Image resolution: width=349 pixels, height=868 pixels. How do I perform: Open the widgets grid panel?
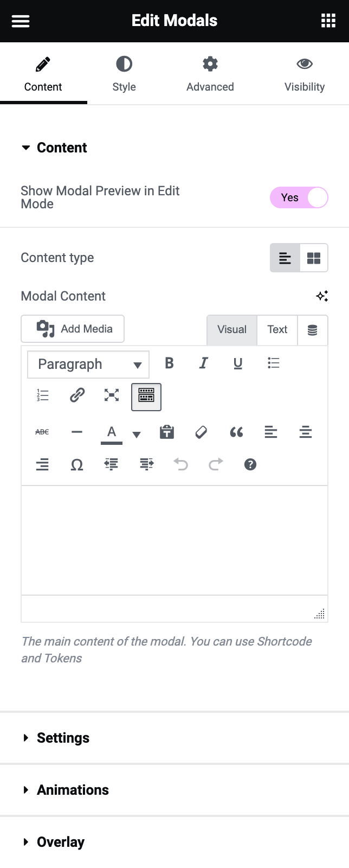(328, 21)
